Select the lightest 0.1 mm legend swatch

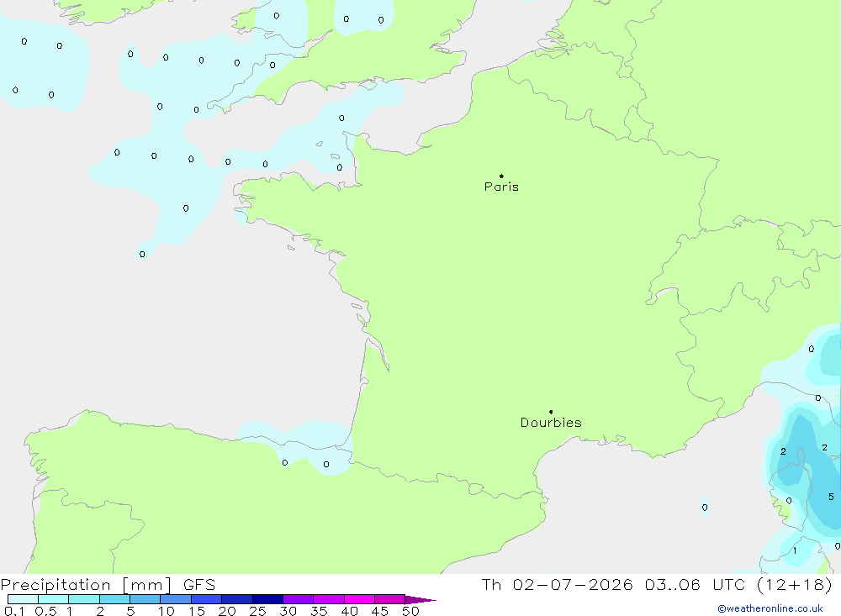pos(23,599)
